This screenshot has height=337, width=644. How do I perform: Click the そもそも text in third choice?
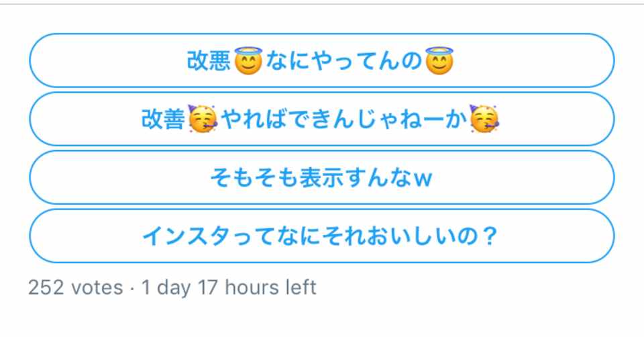pos(254,177)
